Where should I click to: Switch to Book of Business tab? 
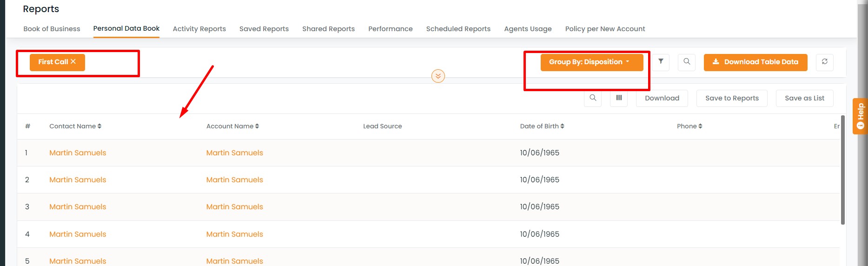point(52,29)
